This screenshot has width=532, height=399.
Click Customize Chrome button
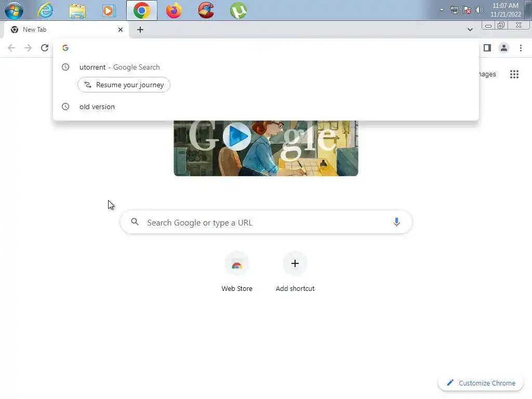[x=481, y=383]
